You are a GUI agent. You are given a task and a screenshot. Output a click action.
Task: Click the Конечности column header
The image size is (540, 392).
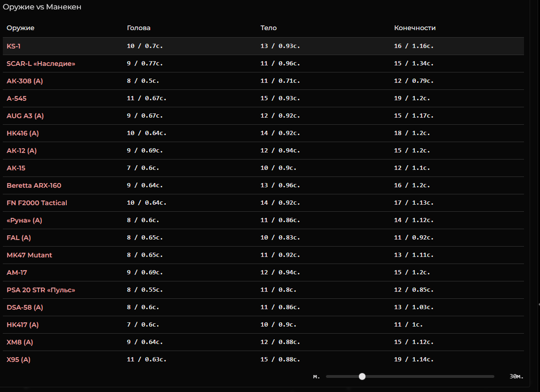point(415,28)
